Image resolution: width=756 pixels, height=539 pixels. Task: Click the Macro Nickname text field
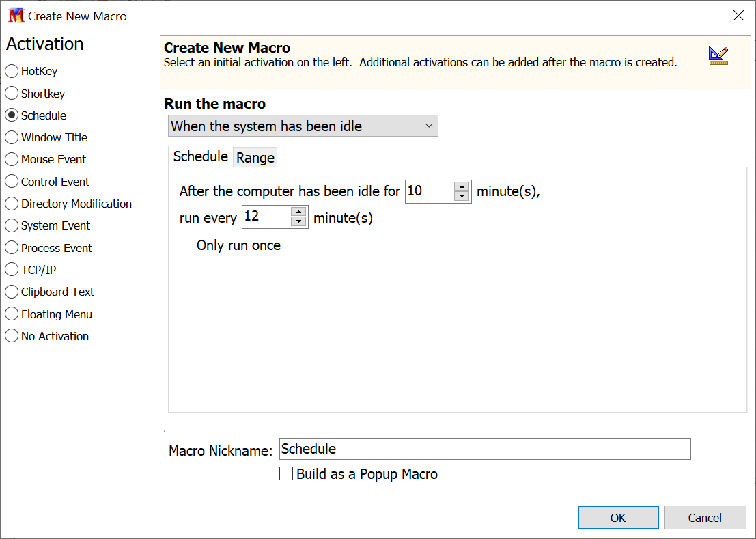pos(485,449)
